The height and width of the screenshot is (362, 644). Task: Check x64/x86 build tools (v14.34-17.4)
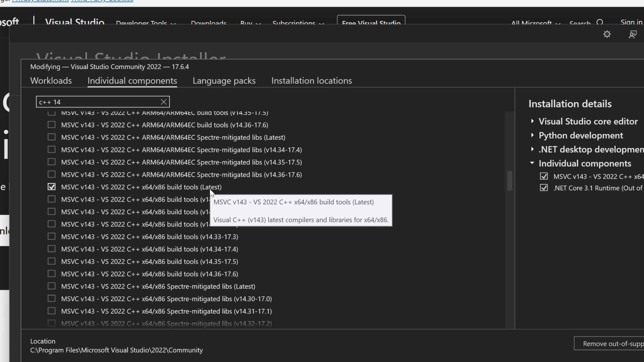[x=52, y=249]
